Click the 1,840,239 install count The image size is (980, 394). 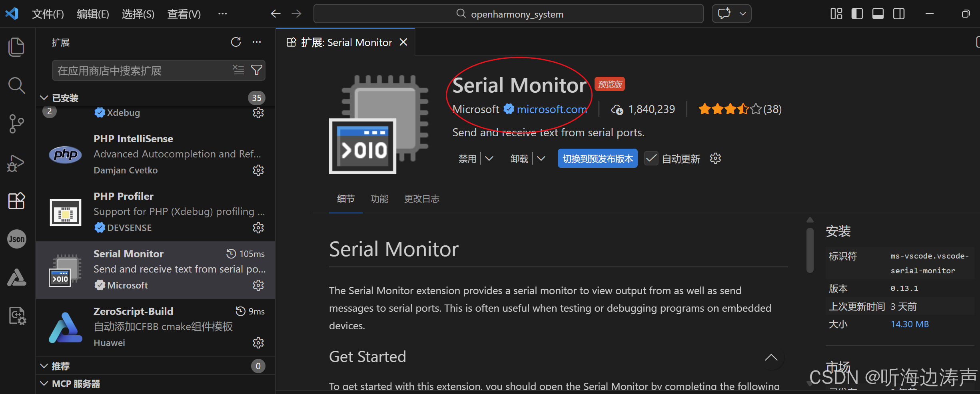[643, 109]
